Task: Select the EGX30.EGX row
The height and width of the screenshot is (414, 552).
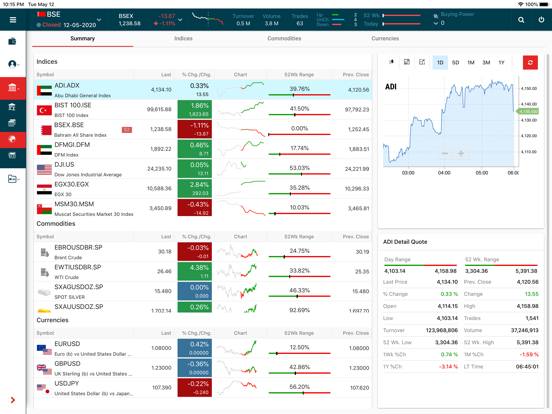Action: (203, 188)
